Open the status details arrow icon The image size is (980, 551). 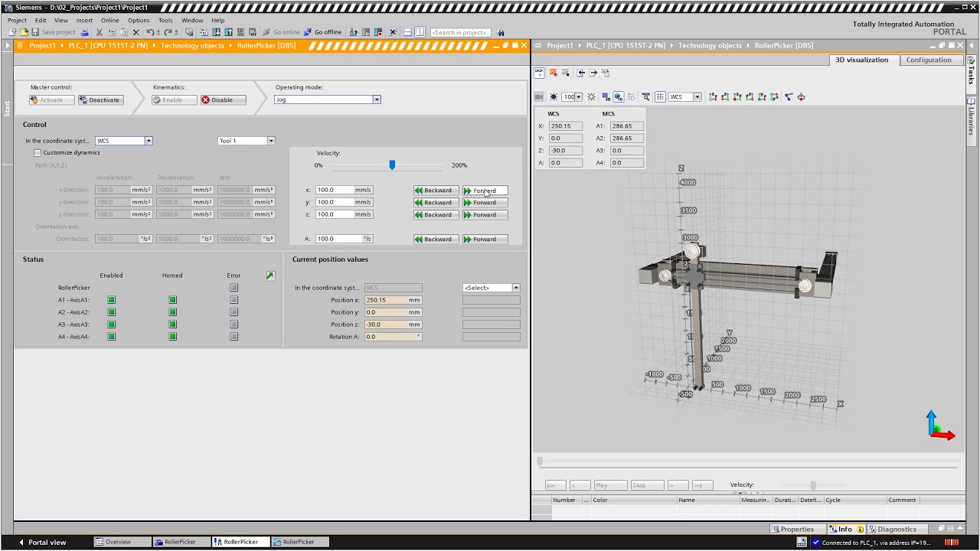pyautogui.click(x=270, y=275)
